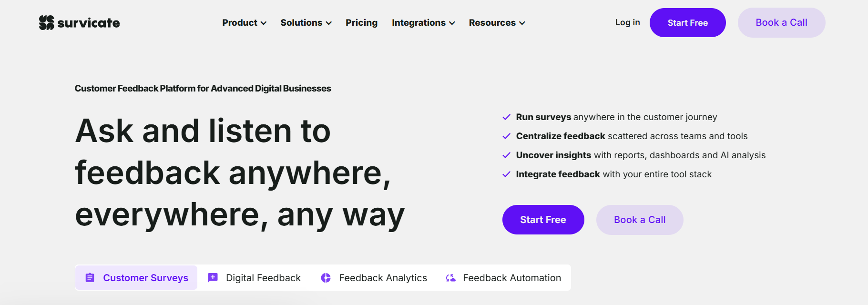Click the survicate wordmark text

(x=89, y=23)
